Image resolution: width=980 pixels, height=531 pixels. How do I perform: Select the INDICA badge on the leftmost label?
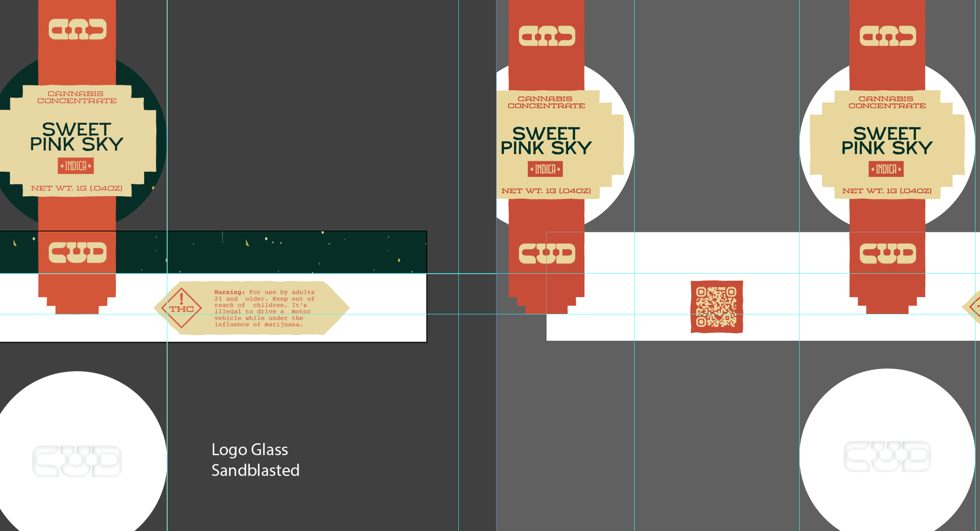(76, 166)
